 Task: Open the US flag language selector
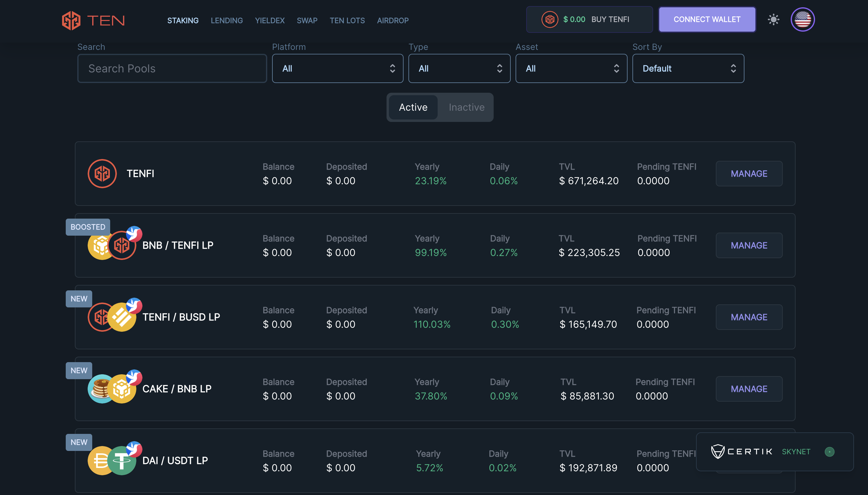(802, 19)
